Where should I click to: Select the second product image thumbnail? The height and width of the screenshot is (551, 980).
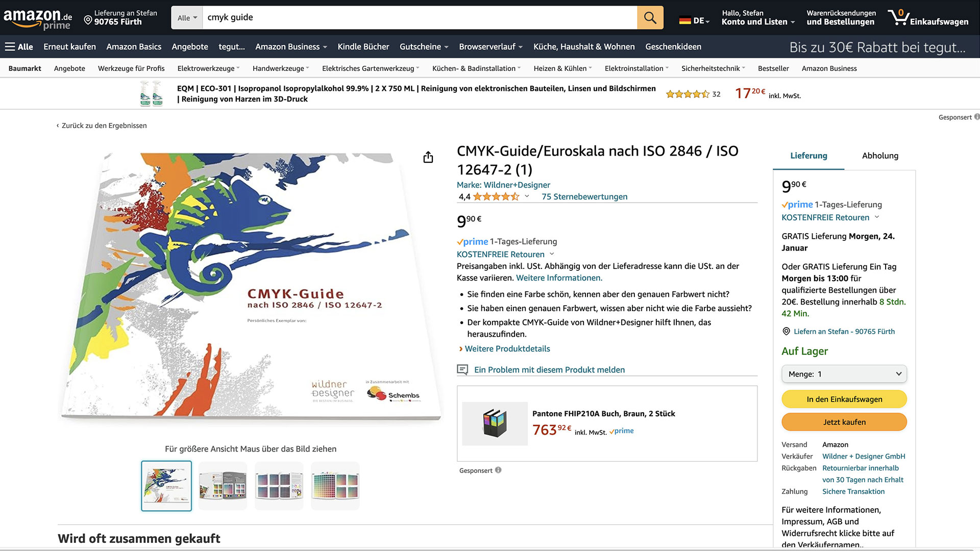tap(223, 485)
